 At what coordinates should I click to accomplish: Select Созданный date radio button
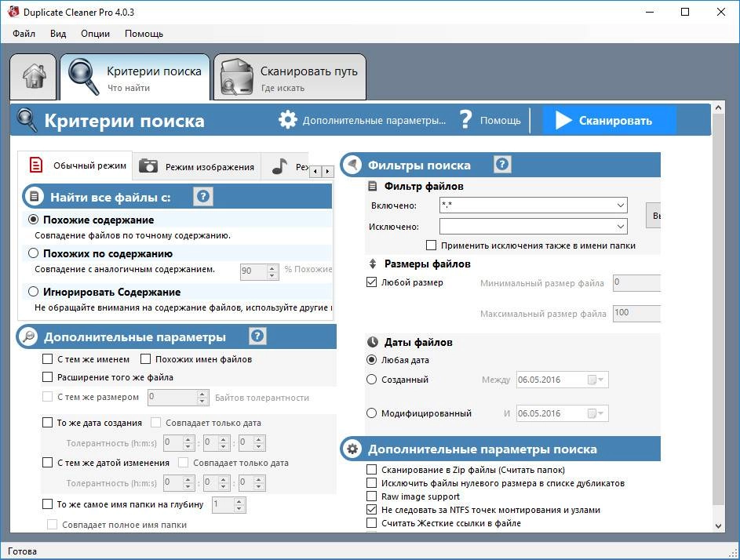[x=371, y=380]
